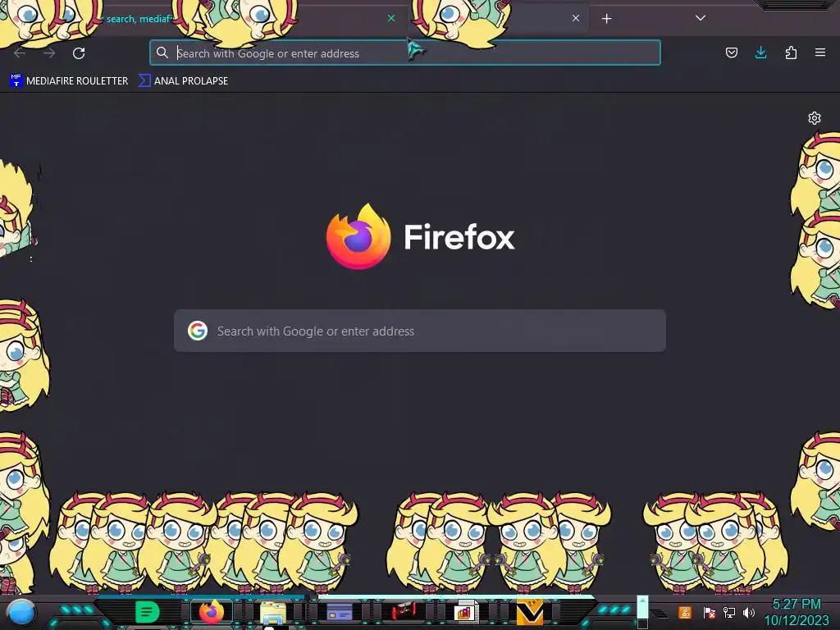Open the orange V app taskbar icon
The height and width of the screenshot is (630, 840).
pyautogui.click(x=529, y=613)
